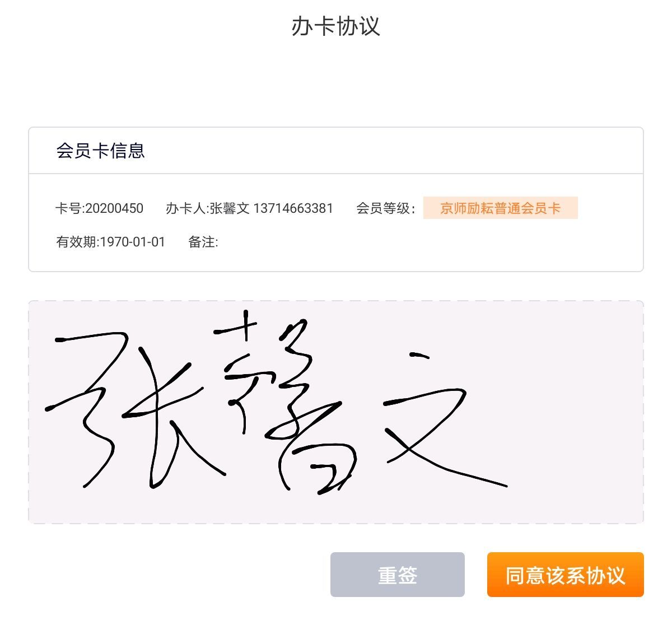Click inside the signature drawing area

pyautogui.click(x=336, y=412)
